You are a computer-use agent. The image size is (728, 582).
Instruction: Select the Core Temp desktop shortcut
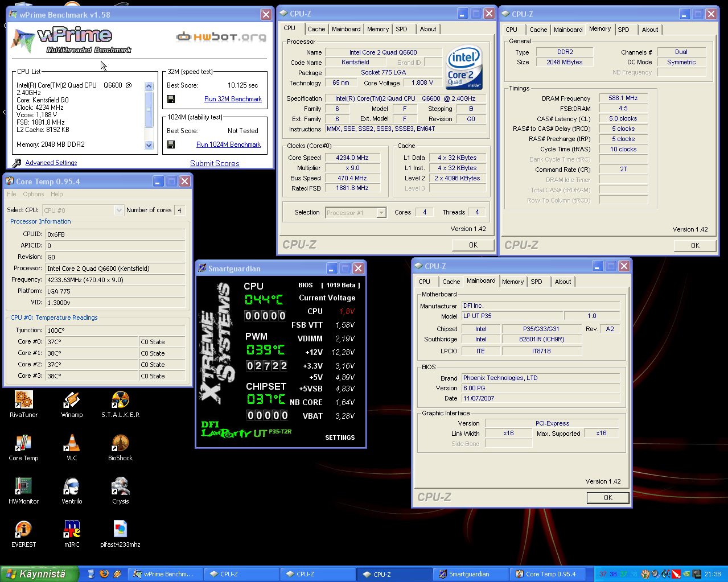(x=23, y=443)
